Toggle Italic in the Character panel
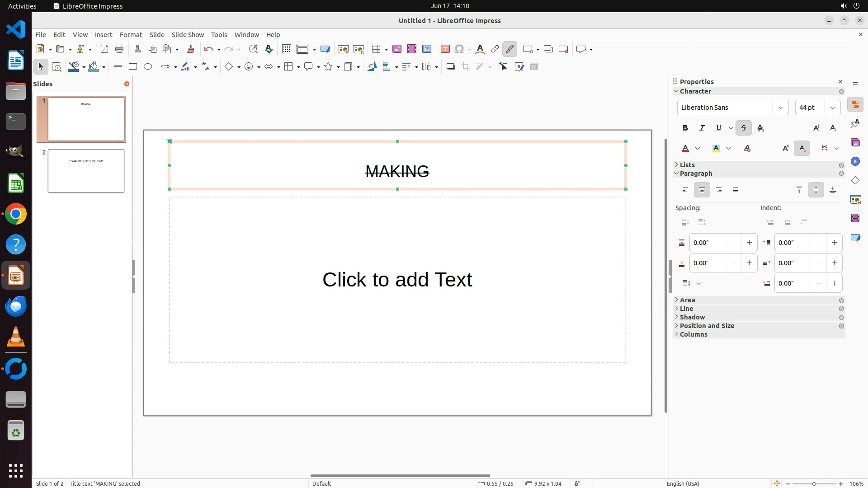 [702, 128]
